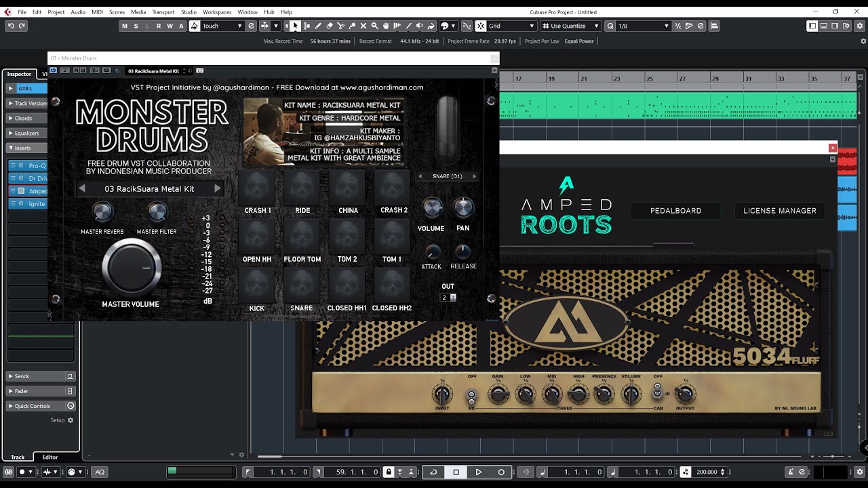Click the MASTER REVERB knob
This screenshot has width=868, height=488.
click(102, 213)
